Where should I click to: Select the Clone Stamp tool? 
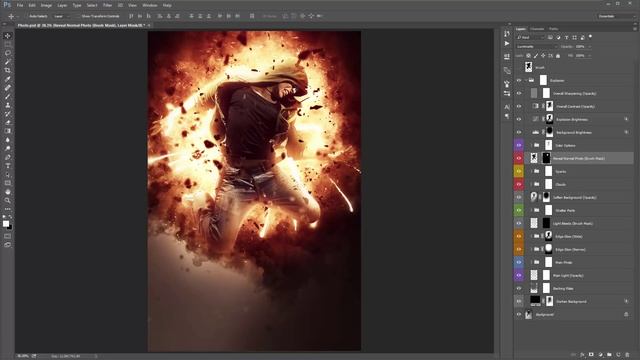(7, 105)
